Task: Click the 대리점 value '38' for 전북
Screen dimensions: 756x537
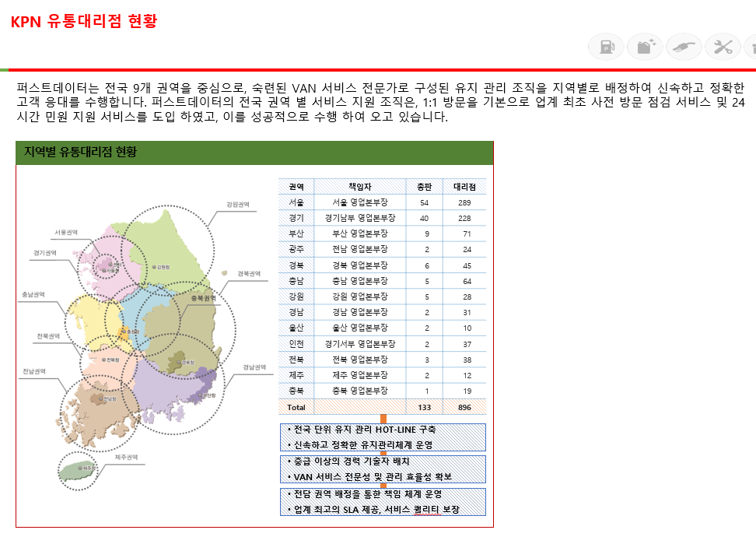Action: point(467,360)
